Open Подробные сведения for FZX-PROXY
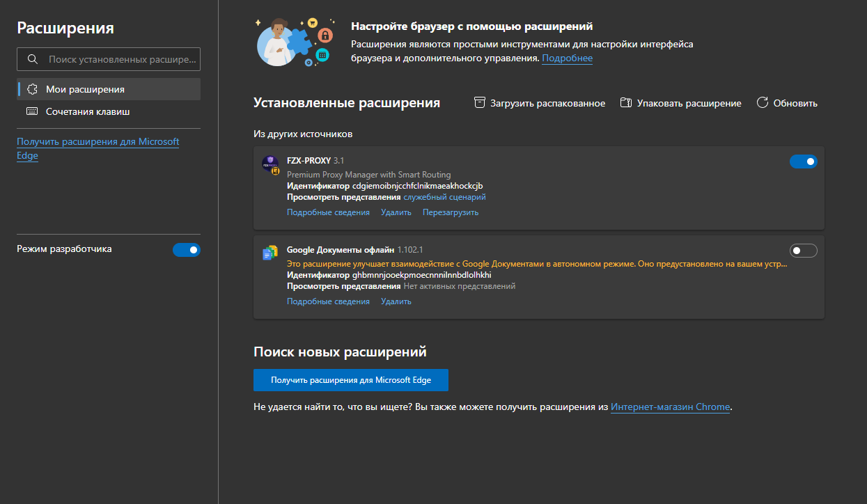This screenshot has height=504, width=867. coord(328,212)
